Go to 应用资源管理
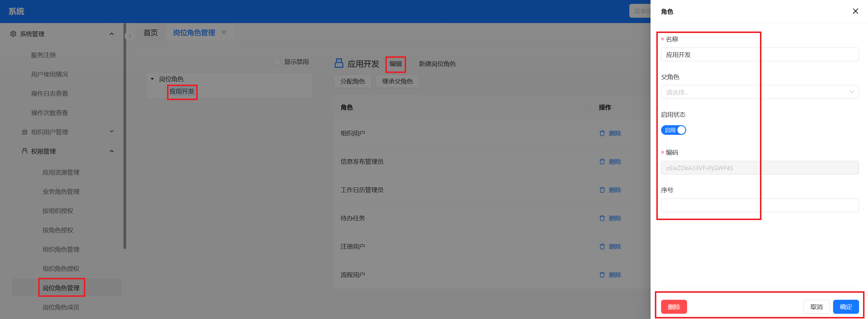The height and width of the screenshot is (319, 868). tap(61, 172)
